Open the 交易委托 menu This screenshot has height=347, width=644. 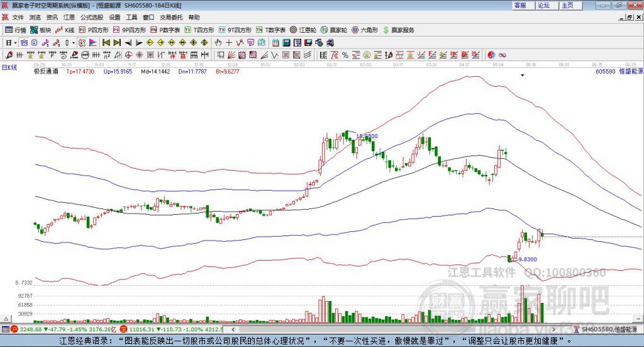[171, 17]
